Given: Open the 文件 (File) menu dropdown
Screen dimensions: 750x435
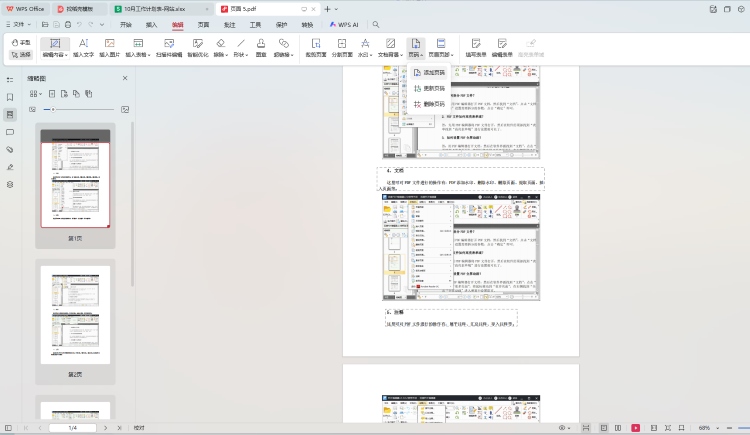Looking at the screenshot, I should click(18, 23).
